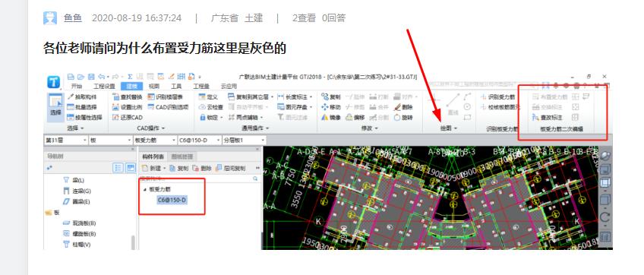Click the GTJ application logo button
The image size is (644, 275).
54,81
